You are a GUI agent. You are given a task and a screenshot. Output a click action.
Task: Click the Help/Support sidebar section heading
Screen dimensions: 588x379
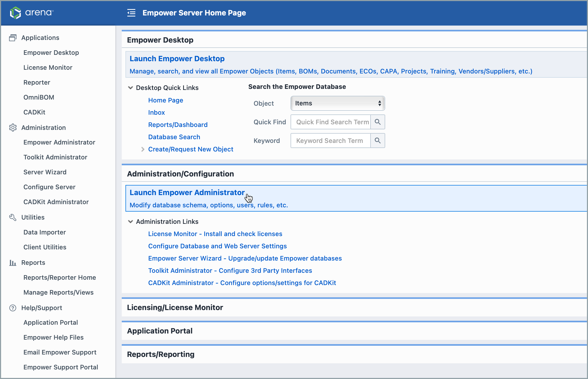pyautogui.click(x=42, y=308)
